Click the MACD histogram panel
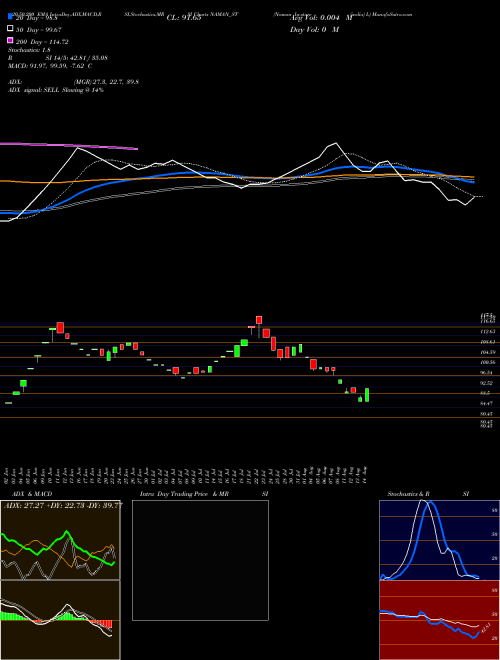500x660 pixels. click(x=60, y=620)
